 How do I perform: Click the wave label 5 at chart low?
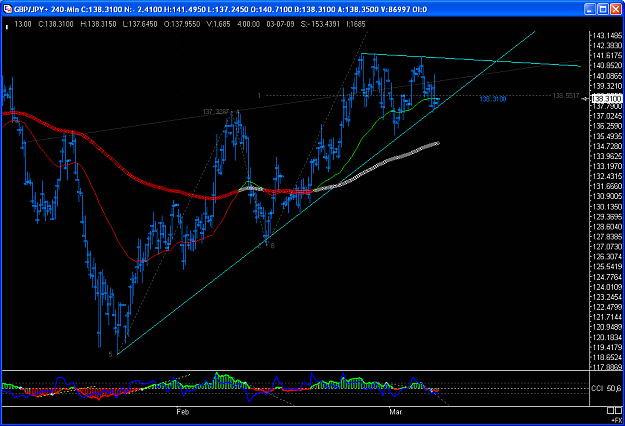pos(110,354)
